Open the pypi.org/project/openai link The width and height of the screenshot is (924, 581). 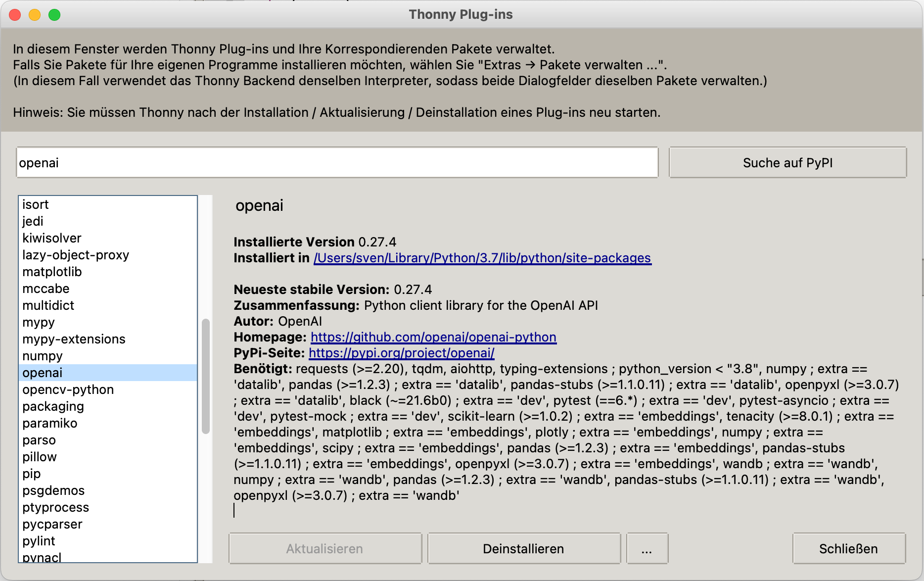402,353
